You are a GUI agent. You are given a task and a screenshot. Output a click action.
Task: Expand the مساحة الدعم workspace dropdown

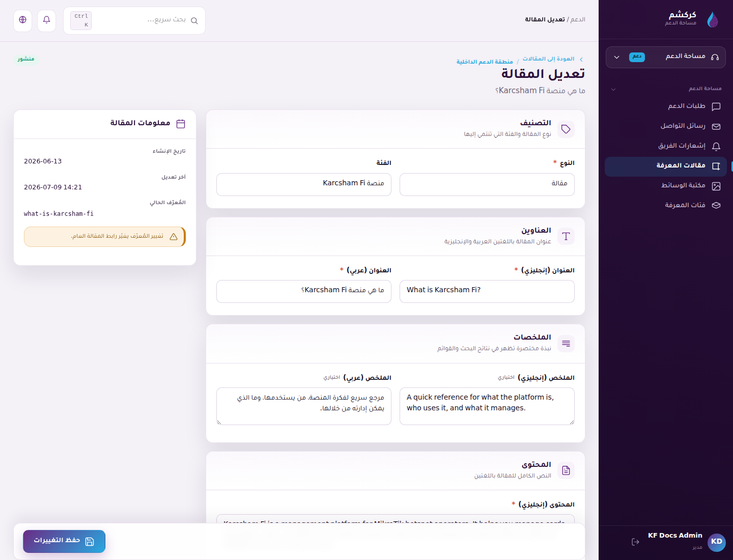click(x=666, y=57)
